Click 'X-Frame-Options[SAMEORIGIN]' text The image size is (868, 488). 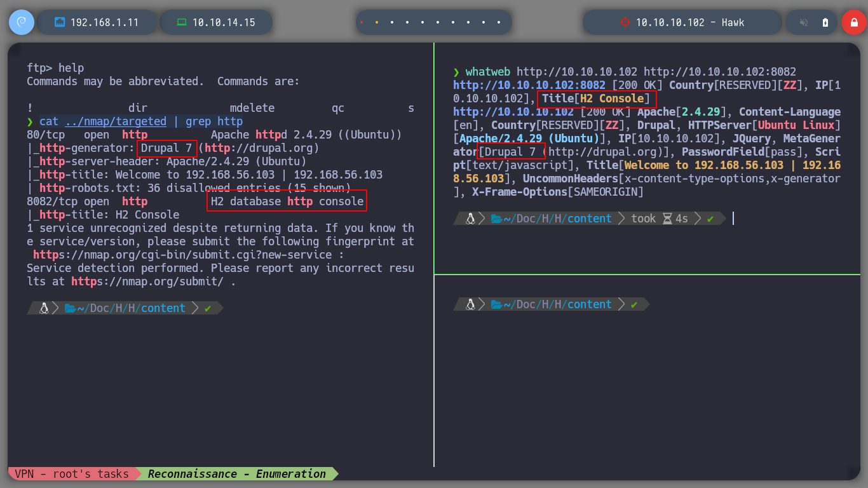pyautogui.click(x=558, y=192)
